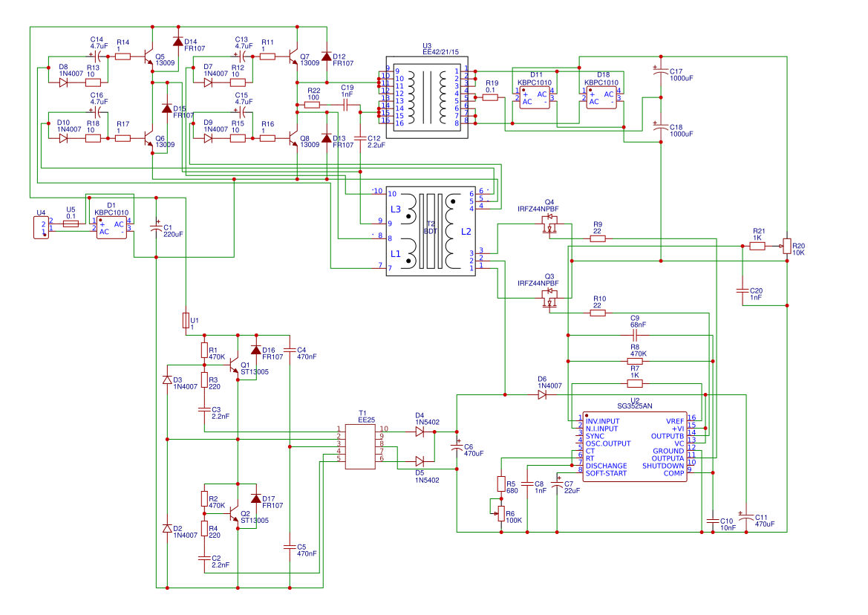This screenshot has height=615, width=868.
Task: Select the Q5 13009 transistor symbol
Action: coord(149,56)
